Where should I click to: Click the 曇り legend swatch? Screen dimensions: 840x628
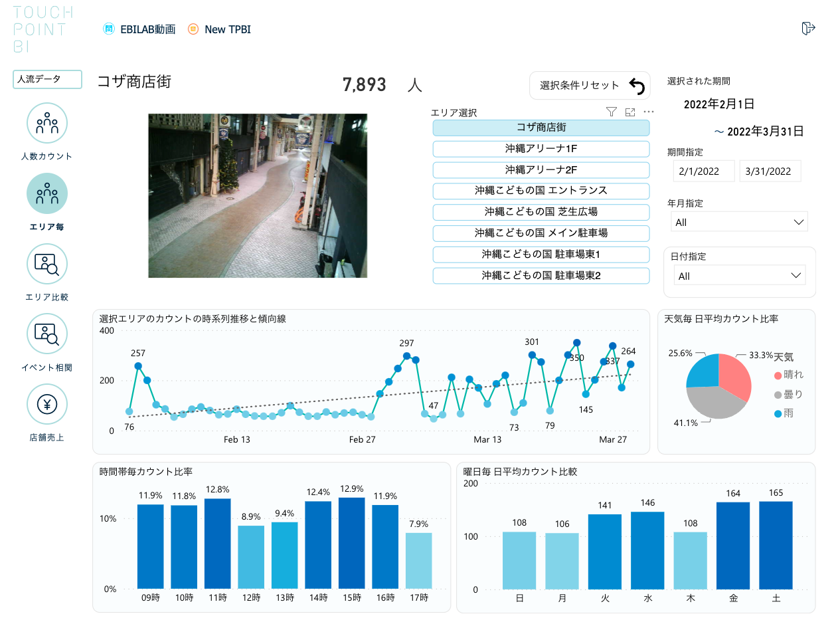(x=778, y=395)
